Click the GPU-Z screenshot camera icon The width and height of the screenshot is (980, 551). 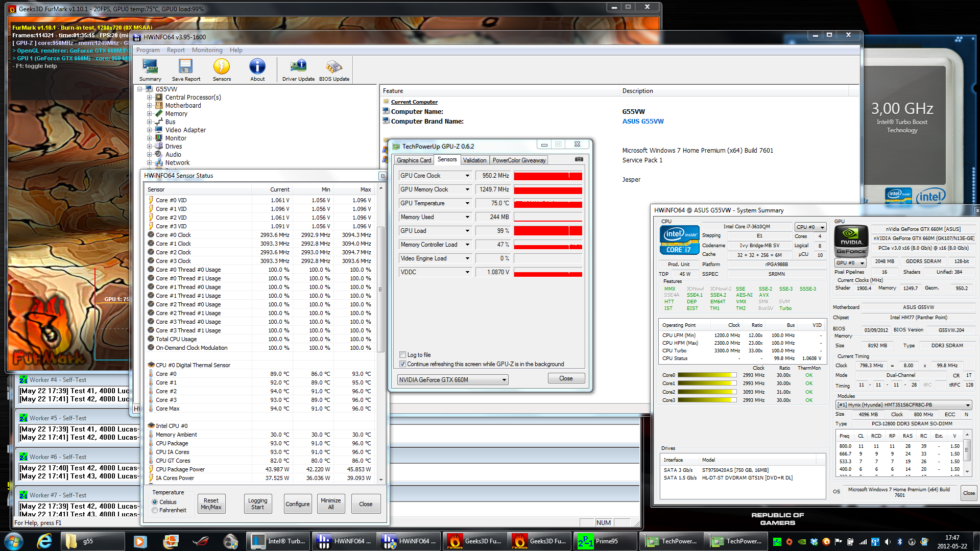click(579, 159)
